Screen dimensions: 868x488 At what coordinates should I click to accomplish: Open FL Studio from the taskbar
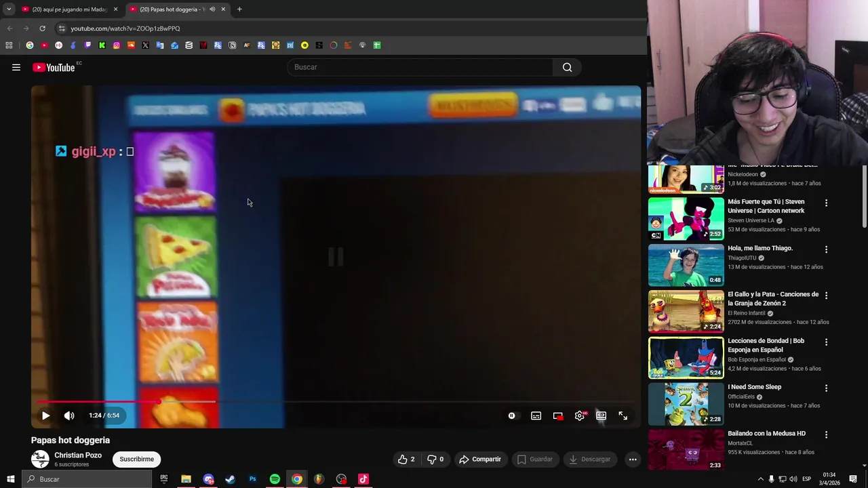point(319,479)
